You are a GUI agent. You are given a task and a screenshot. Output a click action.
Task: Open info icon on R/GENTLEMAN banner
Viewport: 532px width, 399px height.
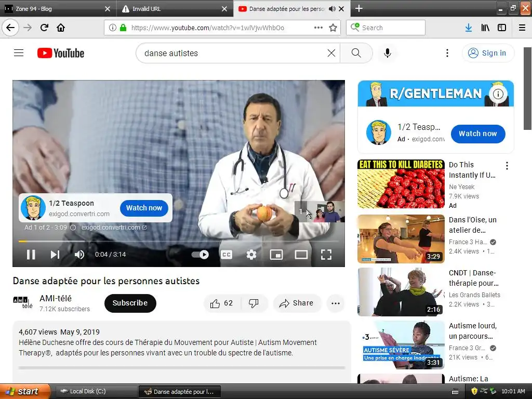coord(498,94)
